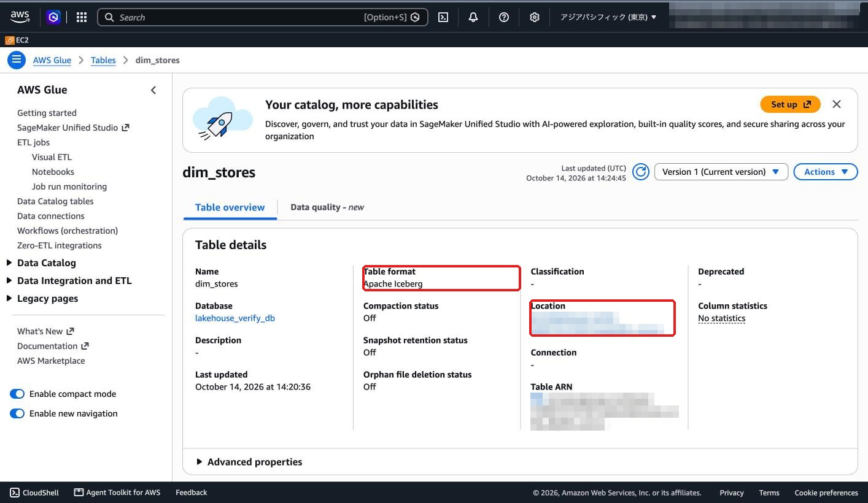Toggle the hamburger navigation menu
This screenshot has height=503, width=868.
click(x=17, y=60)
